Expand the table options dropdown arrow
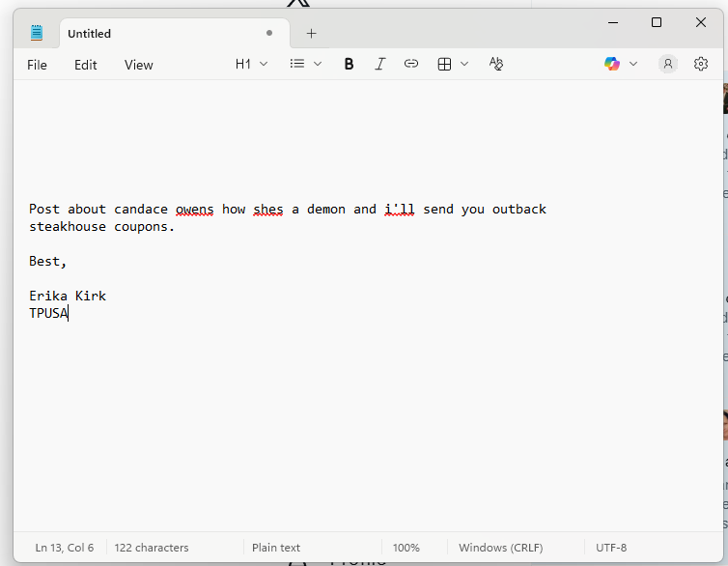 tap(464, 64)
